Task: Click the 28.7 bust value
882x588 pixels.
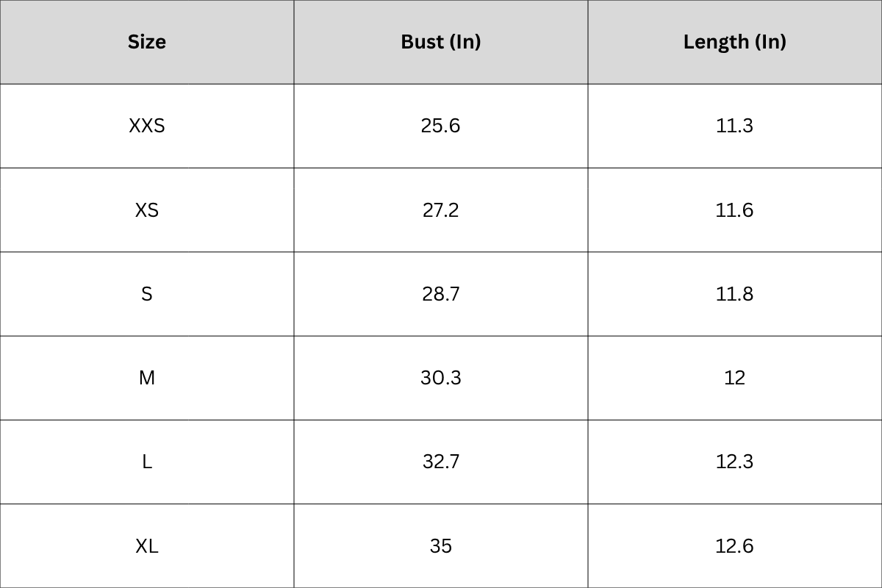Action: pos(441,294)
